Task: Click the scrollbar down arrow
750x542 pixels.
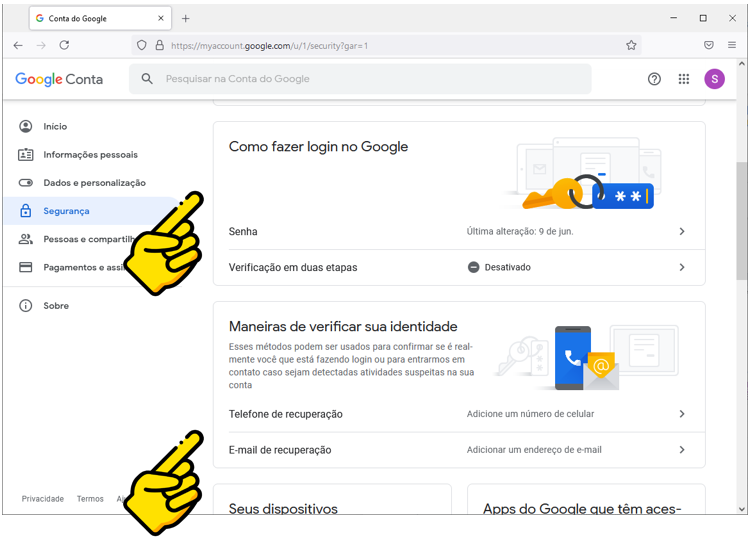Action: [x=741, y=509]
